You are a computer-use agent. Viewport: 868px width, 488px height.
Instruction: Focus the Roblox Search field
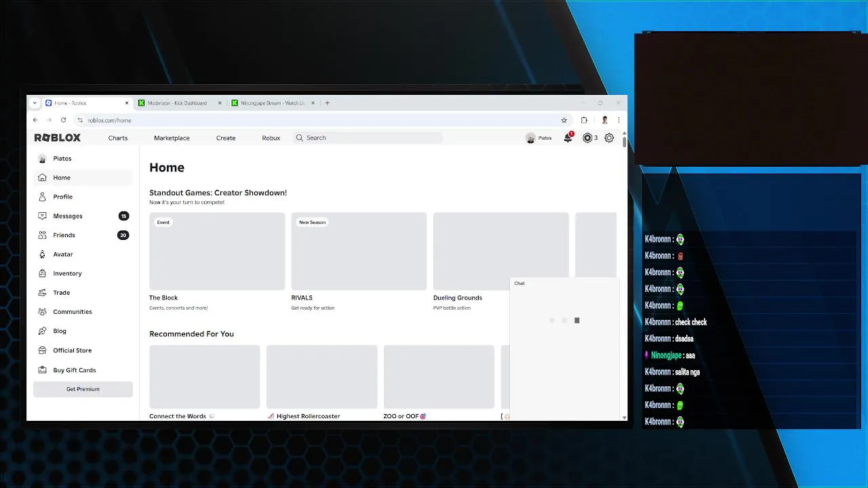(x=368, y=138)
